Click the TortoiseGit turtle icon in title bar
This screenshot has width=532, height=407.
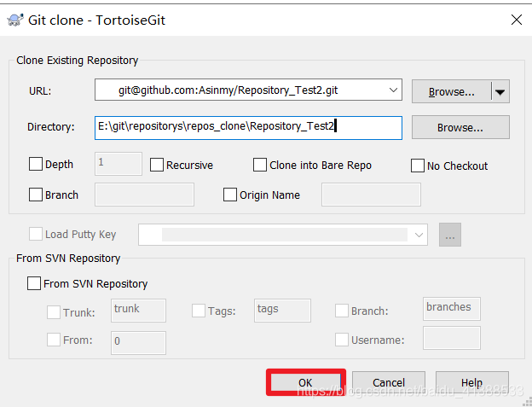pyautogui.click(x=15, y=20)
